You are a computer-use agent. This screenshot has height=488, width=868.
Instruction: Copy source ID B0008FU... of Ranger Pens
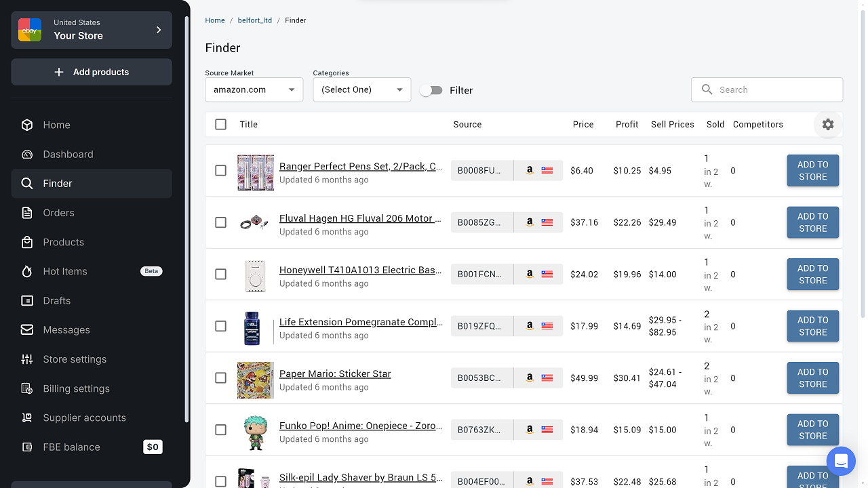[482, 171]
